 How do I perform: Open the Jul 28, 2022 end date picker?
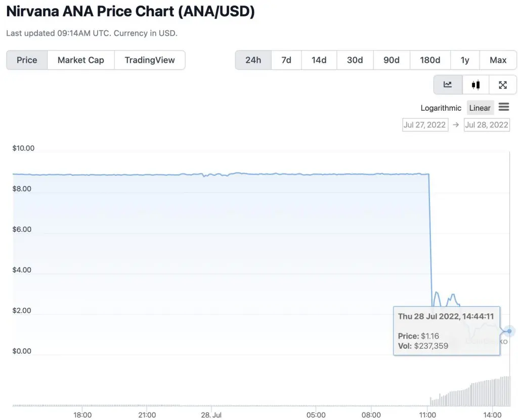pos(487,125)
